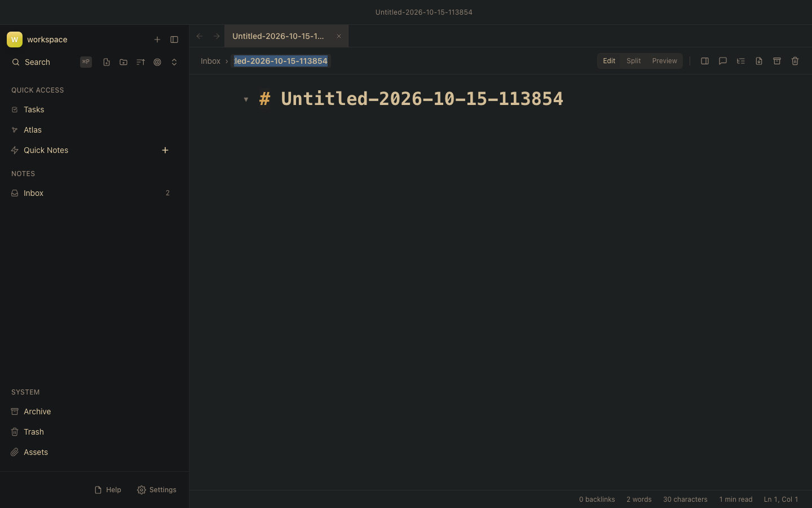Open the comments panel
Viewport: 812px width, 508px height.
point(723,61)
